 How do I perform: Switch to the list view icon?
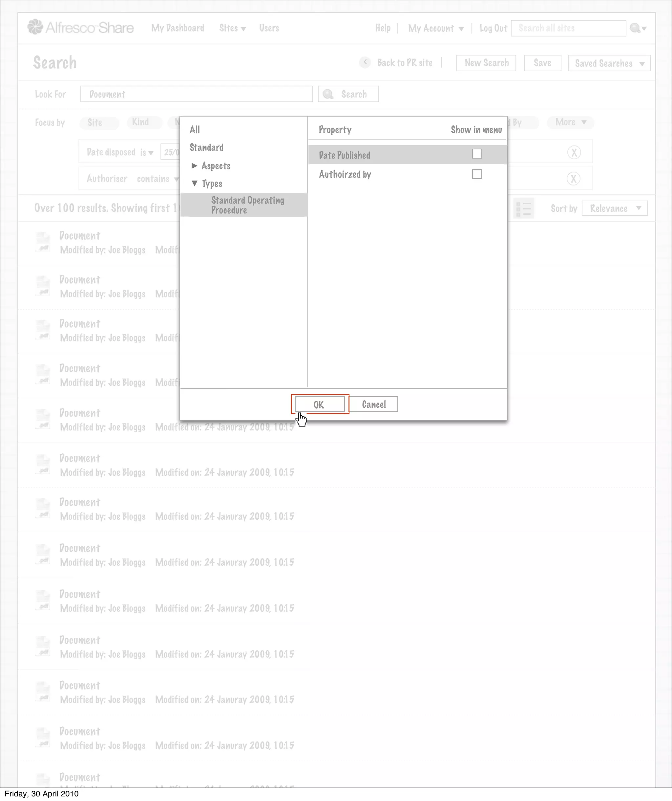coord(523,209)
